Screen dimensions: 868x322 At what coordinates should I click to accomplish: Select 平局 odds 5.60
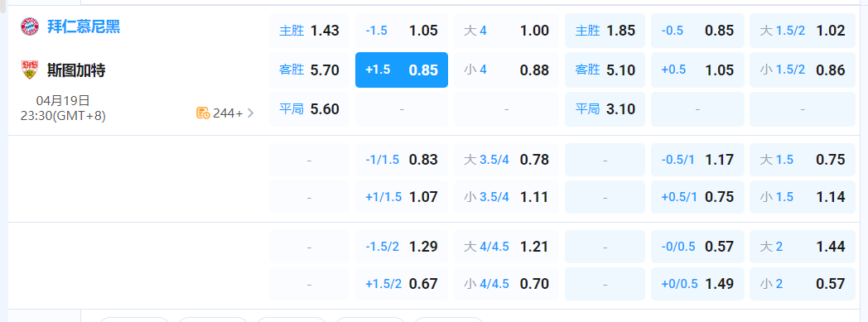pos(310,109)
